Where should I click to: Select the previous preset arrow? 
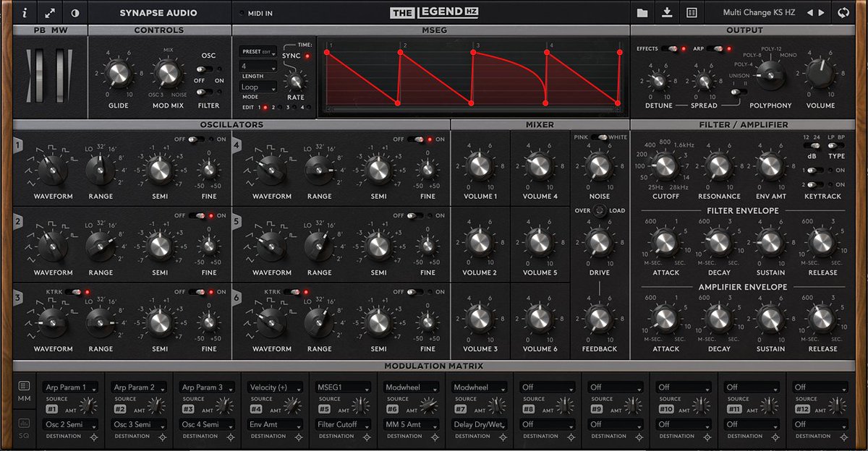pyautogui.click(x=810, y=12)
